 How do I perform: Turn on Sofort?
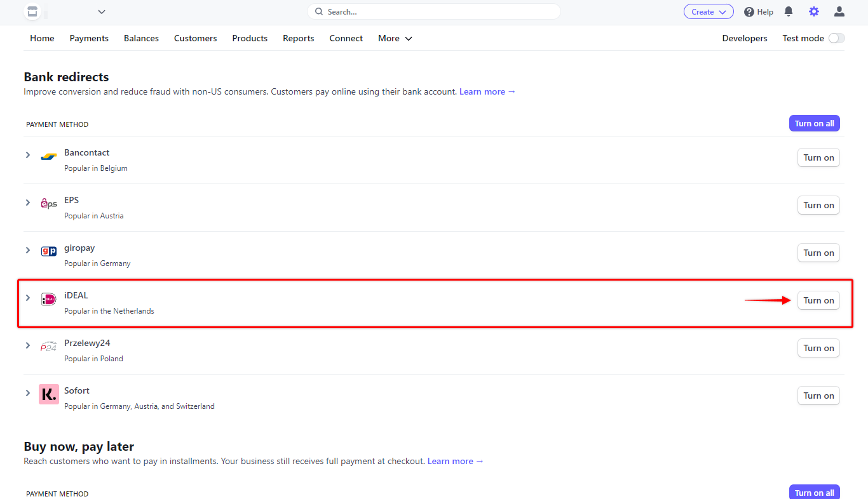(818, 396)
